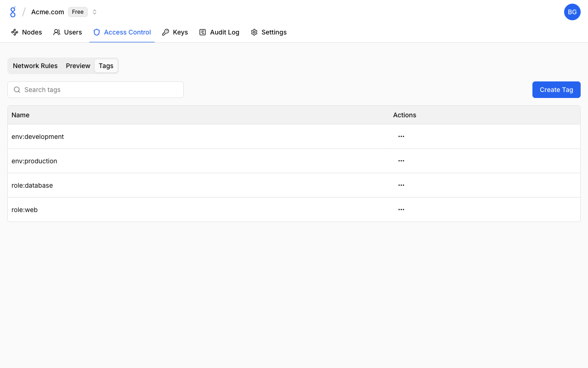Screen dimensions: 588x368
Task: Click the Keys key icon
Action: coord(166,32)
